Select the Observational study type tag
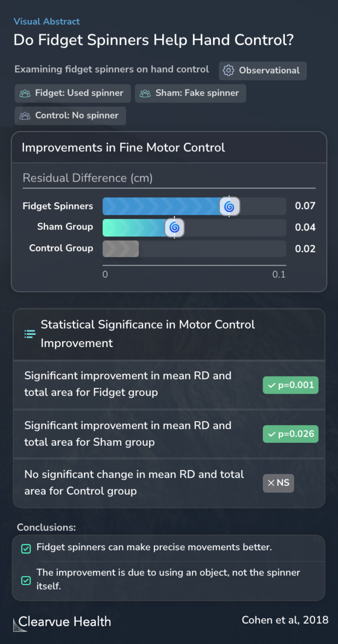 (263, 71)
